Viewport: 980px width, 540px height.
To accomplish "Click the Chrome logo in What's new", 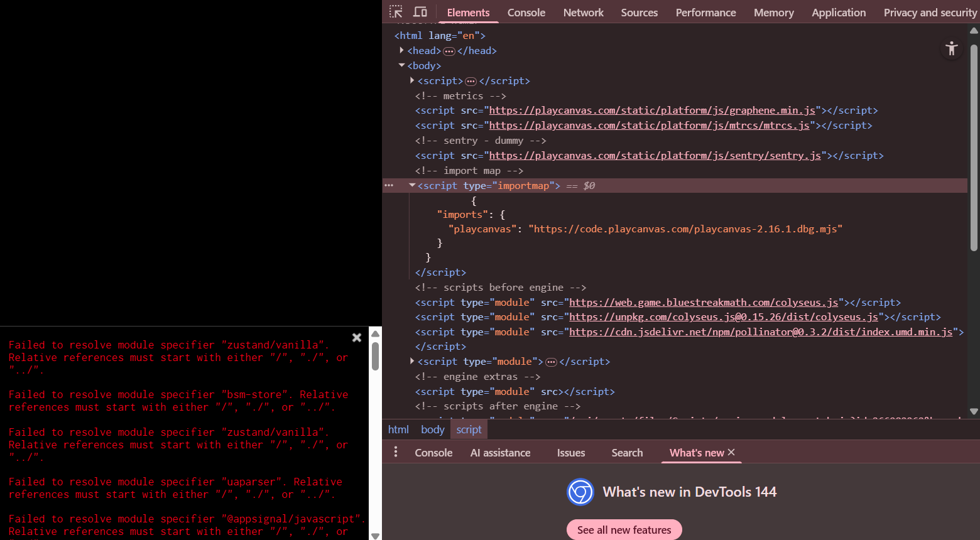I will (x=580, y=492).
